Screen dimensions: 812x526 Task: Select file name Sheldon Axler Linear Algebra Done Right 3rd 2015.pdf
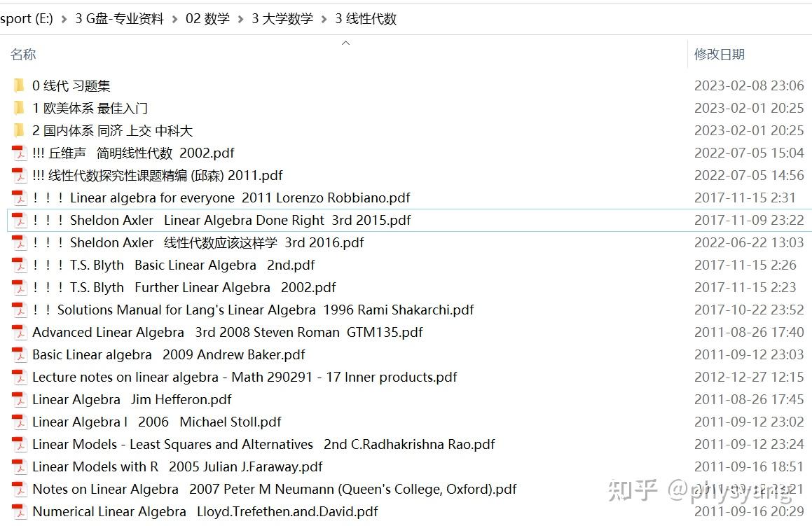point(221,220)
